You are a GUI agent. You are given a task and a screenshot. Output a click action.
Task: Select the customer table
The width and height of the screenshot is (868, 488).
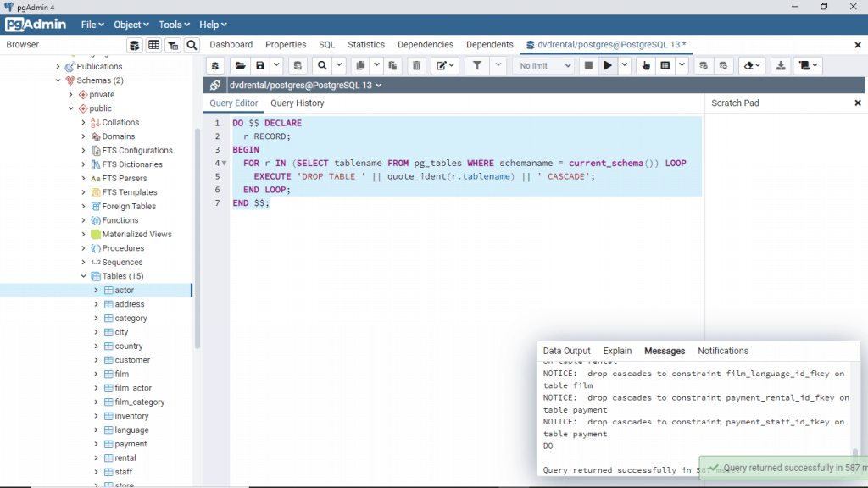point(132,360)
